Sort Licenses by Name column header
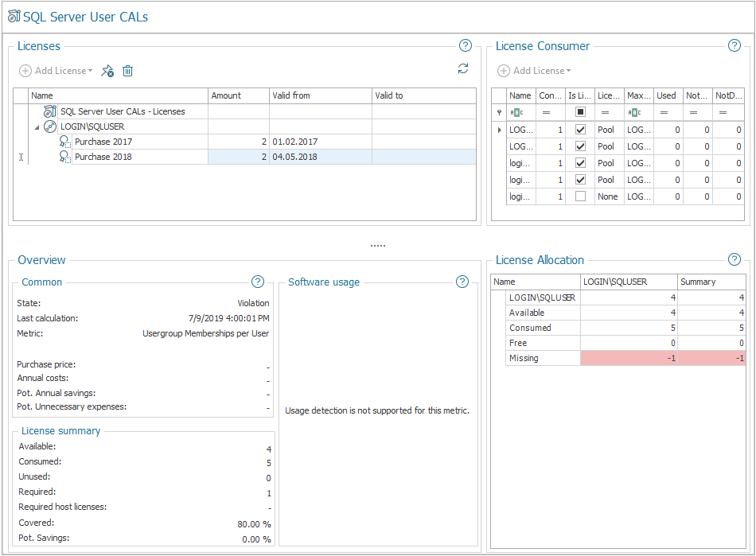The image size is (756, 556). point(118,95)
